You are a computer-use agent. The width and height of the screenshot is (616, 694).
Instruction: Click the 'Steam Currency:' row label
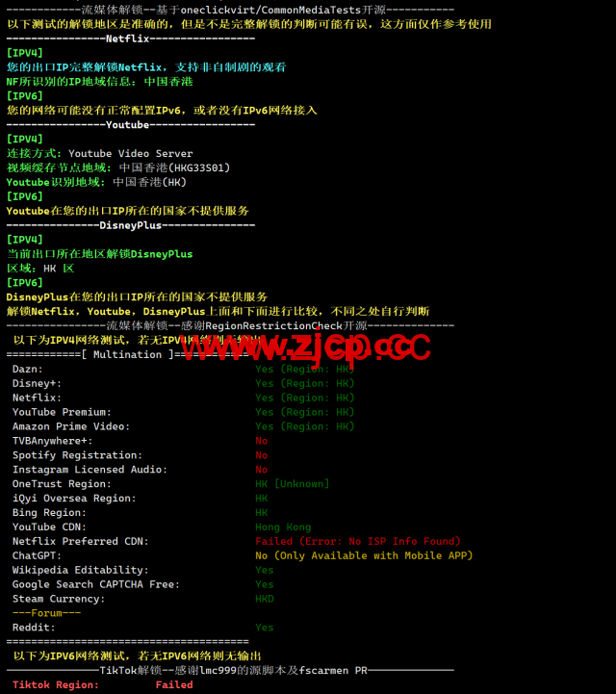click(59, 599)
